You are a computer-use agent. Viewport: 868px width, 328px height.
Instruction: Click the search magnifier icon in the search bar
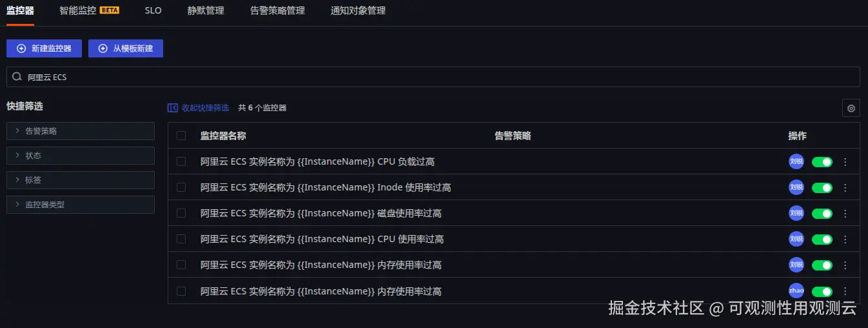tap(17, 77)
